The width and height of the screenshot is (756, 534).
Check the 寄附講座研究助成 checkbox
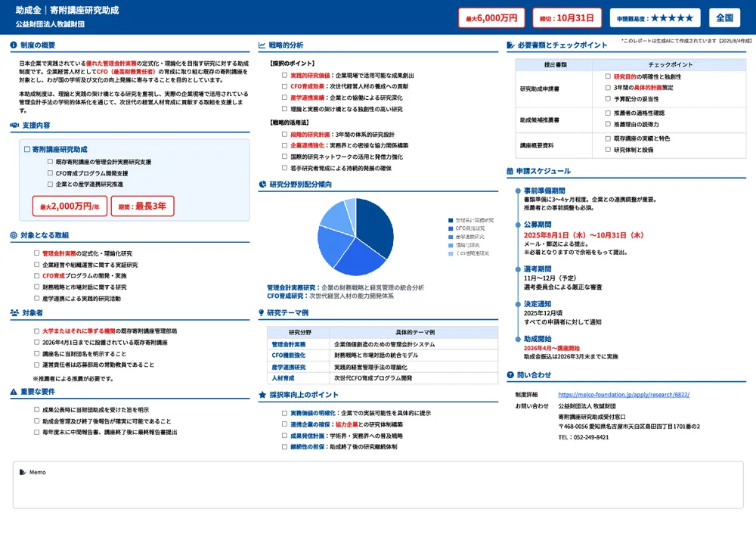point(27,150)
